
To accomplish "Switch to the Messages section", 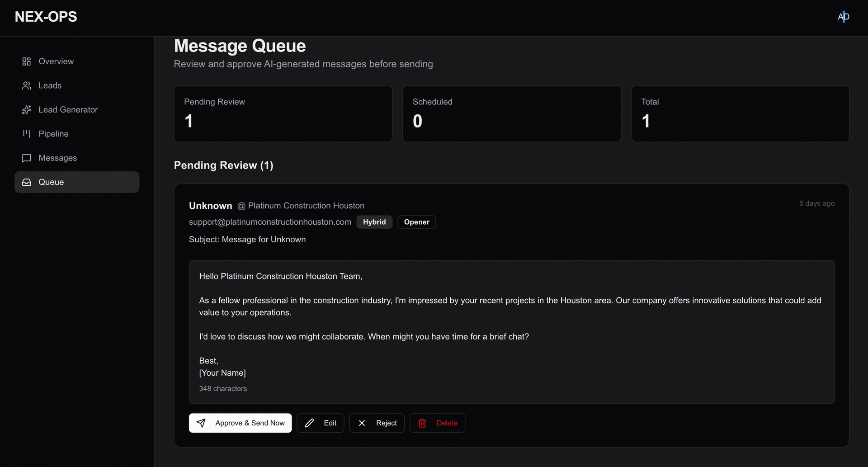I will 58,158.
